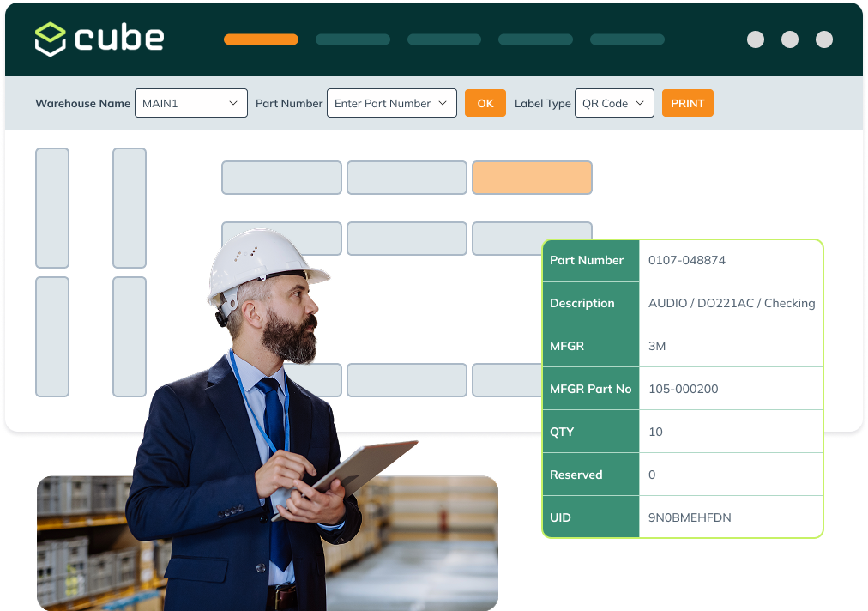Select the highlighted orange shelf block
Screen dimensions: 868x611
coord(532,178)
